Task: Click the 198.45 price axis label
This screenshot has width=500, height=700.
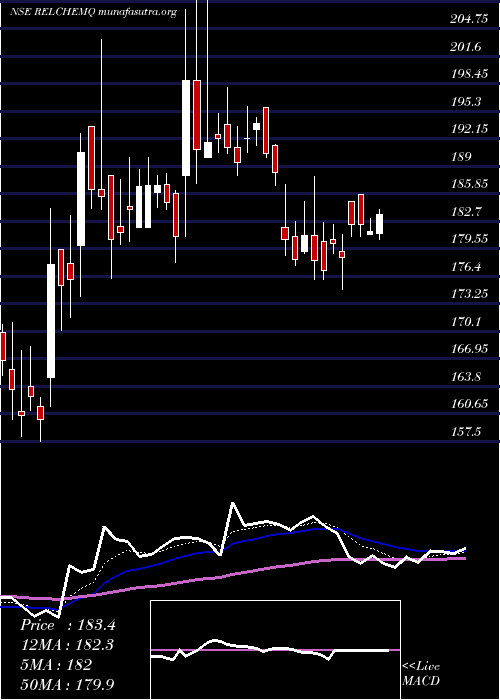Action: tap(469, 74)
